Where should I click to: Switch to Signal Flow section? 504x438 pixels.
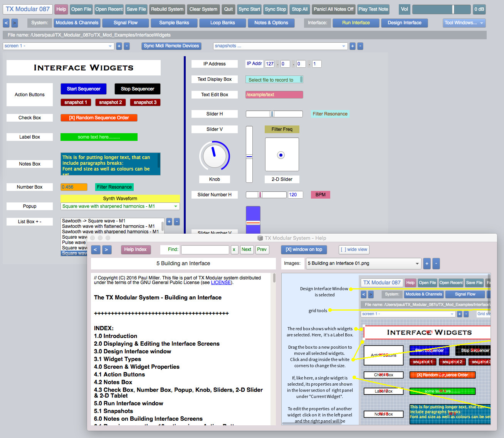coord(125,23)
